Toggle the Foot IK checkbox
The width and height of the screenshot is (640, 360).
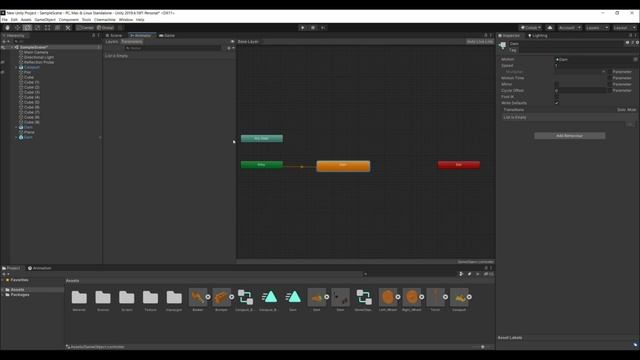tap(557, 97)
